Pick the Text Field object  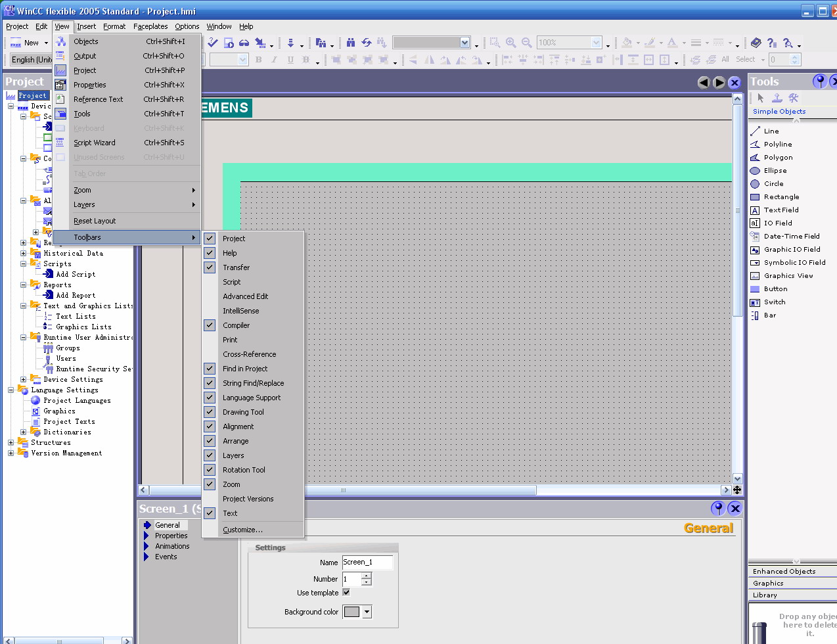pyautogui.click(x=774, y=210)
